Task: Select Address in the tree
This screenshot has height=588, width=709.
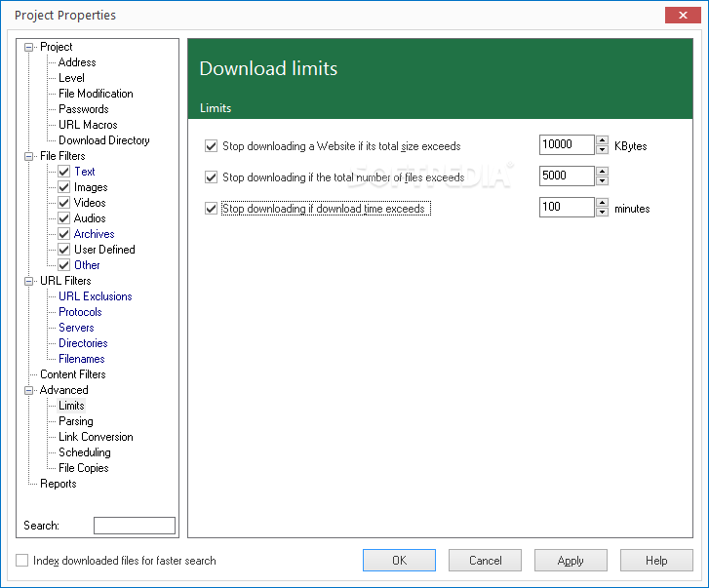Action: click(77, 62)
